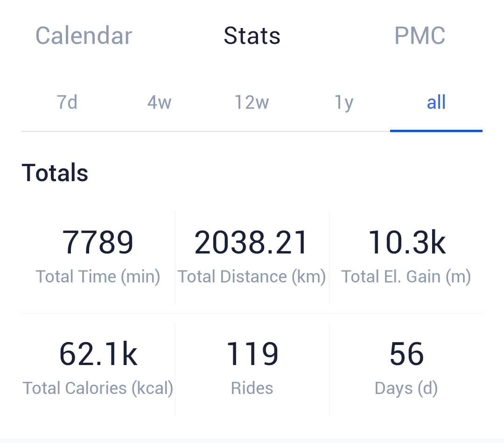Screen dimensions: 504x443
Task: Tap the 56 days value
Action: click(406, 354)
